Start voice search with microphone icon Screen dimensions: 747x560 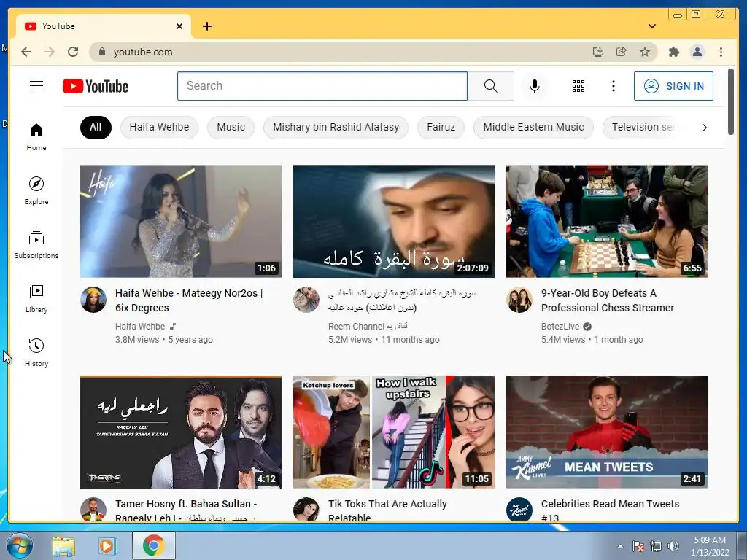click(x=535, y=86)
